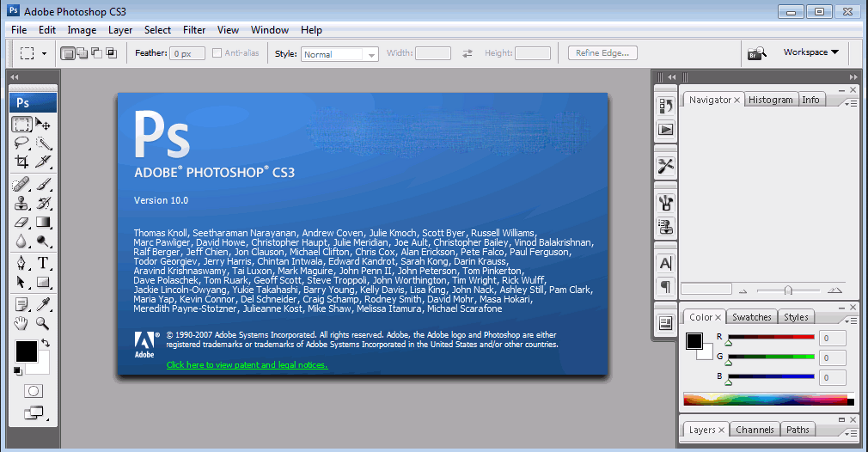Open the Filter menu
The height and width of the screenshot is (452, 868).
(x=194, y=30)
